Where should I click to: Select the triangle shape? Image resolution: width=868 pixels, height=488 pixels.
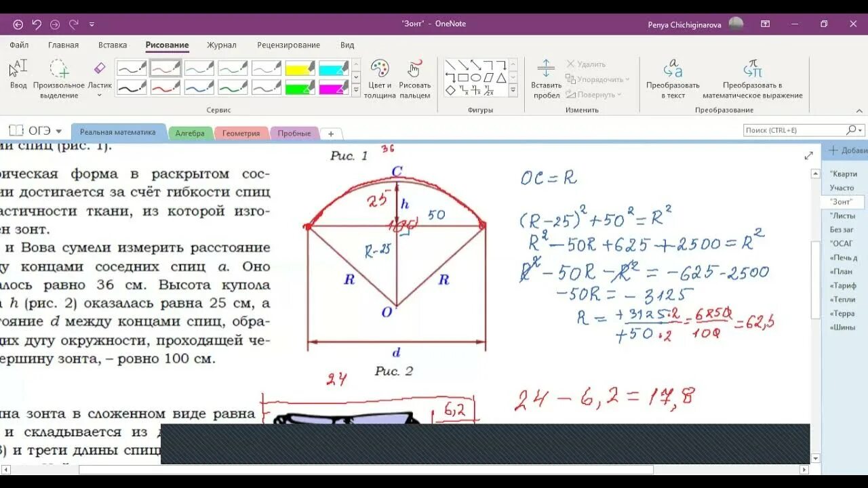pyautogui.click(x=501, y=77)
